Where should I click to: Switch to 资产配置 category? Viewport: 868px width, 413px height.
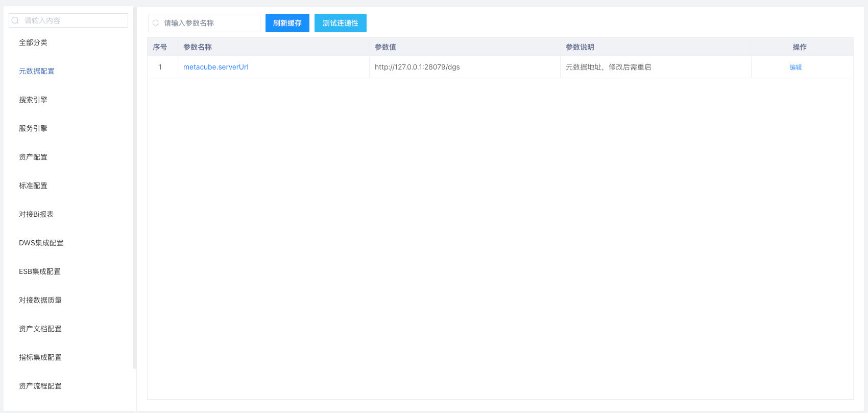33,157
